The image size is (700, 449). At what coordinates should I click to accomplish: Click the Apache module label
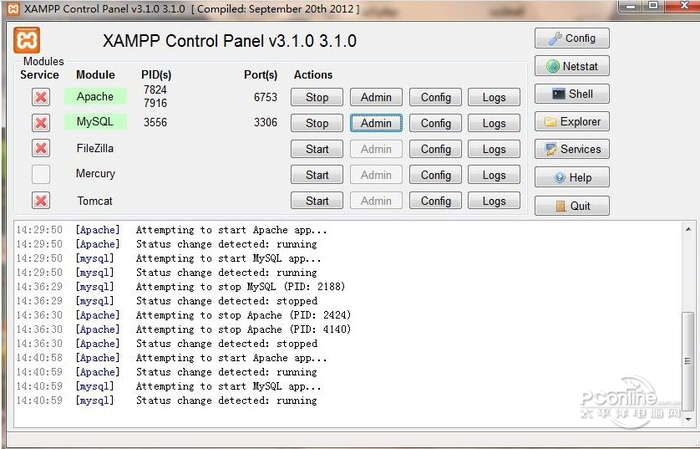point(95,96)
